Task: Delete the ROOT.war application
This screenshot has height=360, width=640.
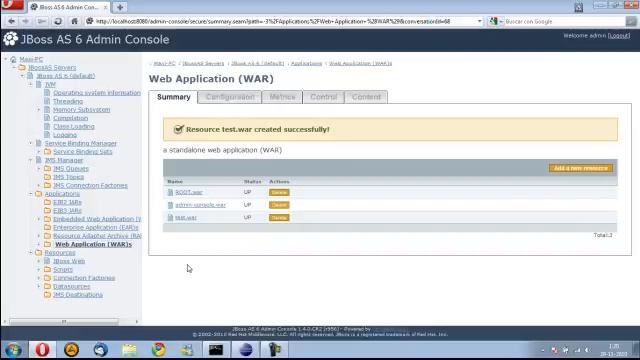Action: tap(279, 192)
